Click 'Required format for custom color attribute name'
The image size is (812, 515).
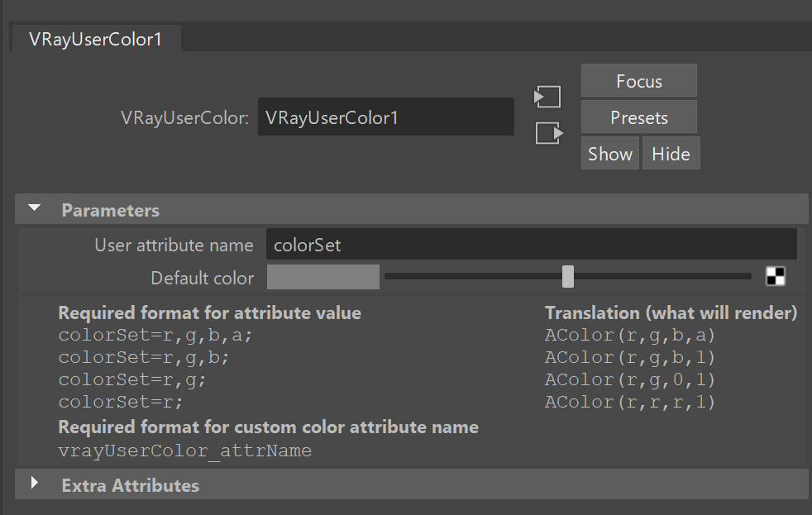click(x=269, y=427)
